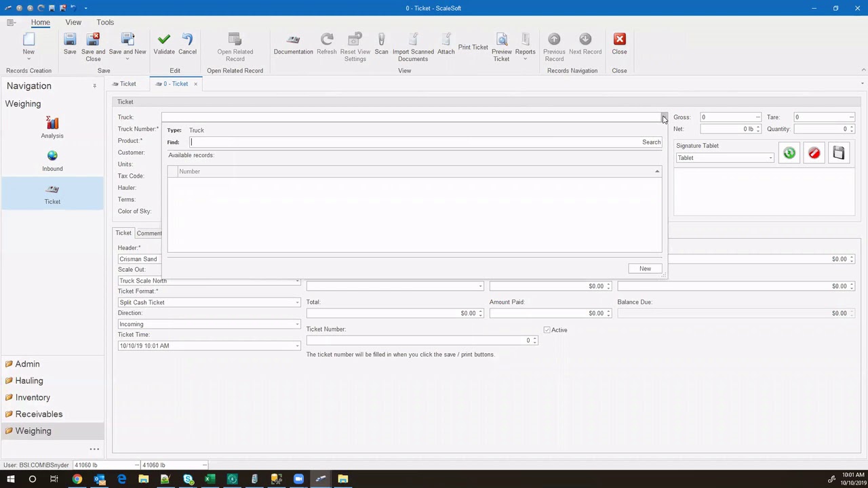Select the 0 - Ticket document tab
The image size is (868, 488).
(175, 84)
